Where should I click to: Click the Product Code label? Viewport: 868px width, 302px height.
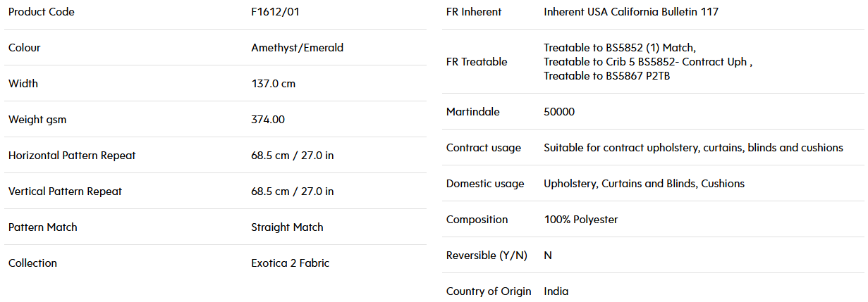(41, 12)
